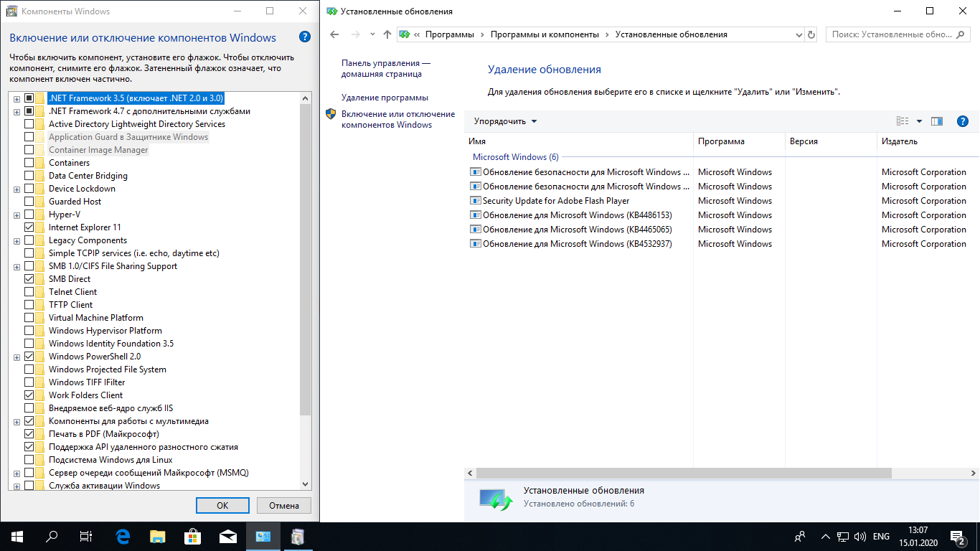The image size is (980, 551).
Task: Collapse Microsoft Windows (6) group
Action: tap(515, 157)
